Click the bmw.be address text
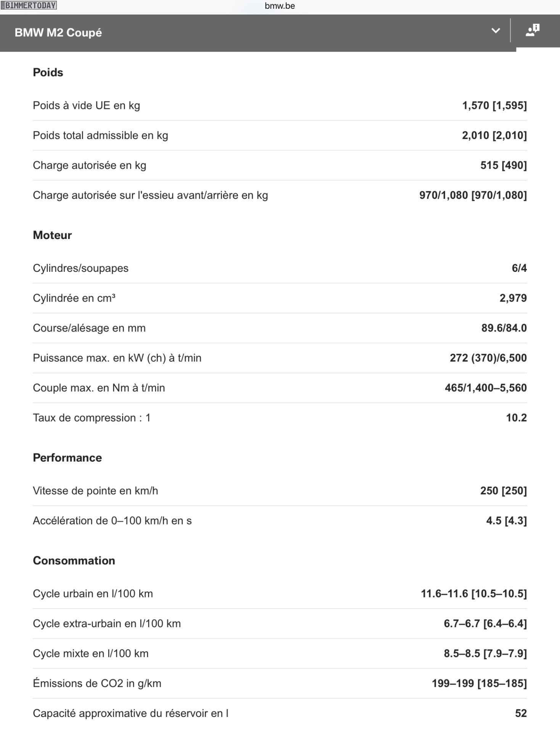This screenshot has width=560, height=733. tap(280, 6)
